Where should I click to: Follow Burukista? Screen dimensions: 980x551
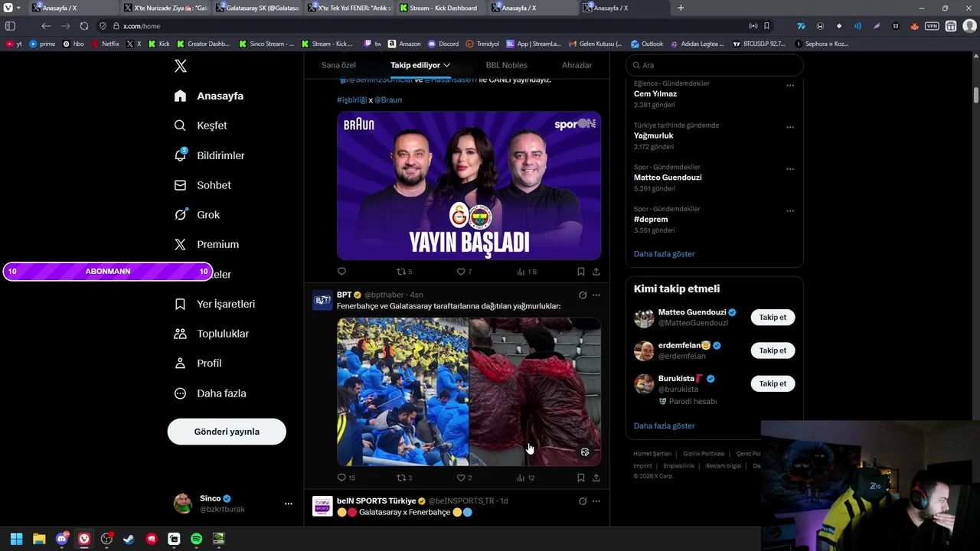773,383
